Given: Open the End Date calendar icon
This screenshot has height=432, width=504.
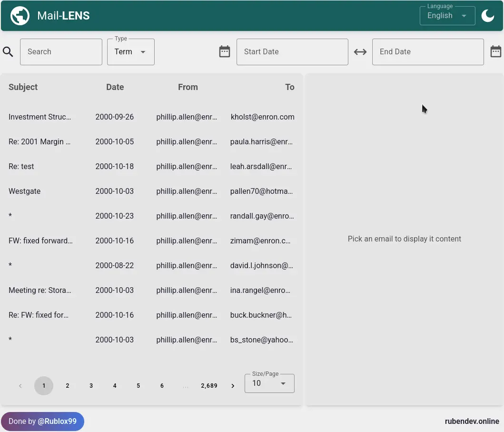Looking at the screenshot, I should tap(495, 51).
